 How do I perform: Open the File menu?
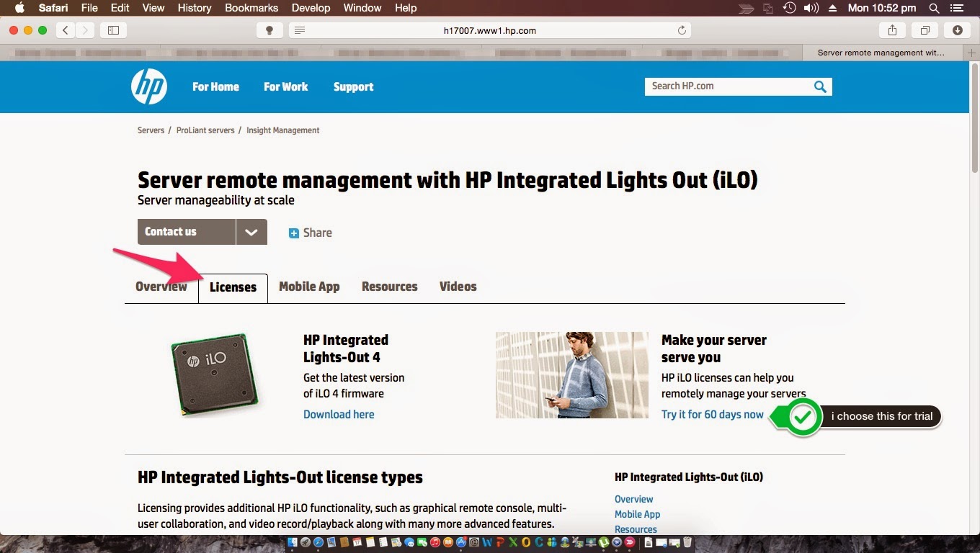[89, 8]
